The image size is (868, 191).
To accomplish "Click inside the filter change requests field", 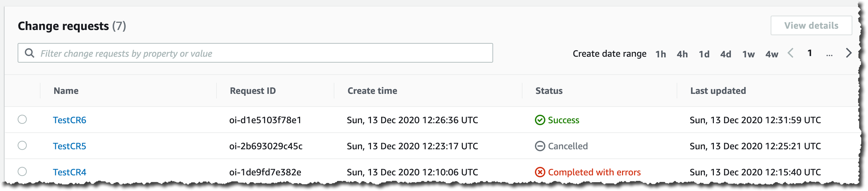I will tap(236, 53).
